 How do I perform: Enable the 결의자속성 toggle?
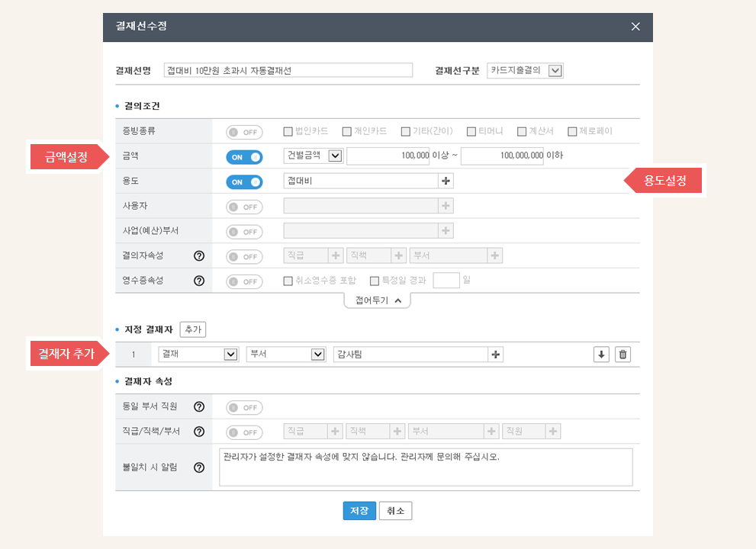tap(244, 256)
